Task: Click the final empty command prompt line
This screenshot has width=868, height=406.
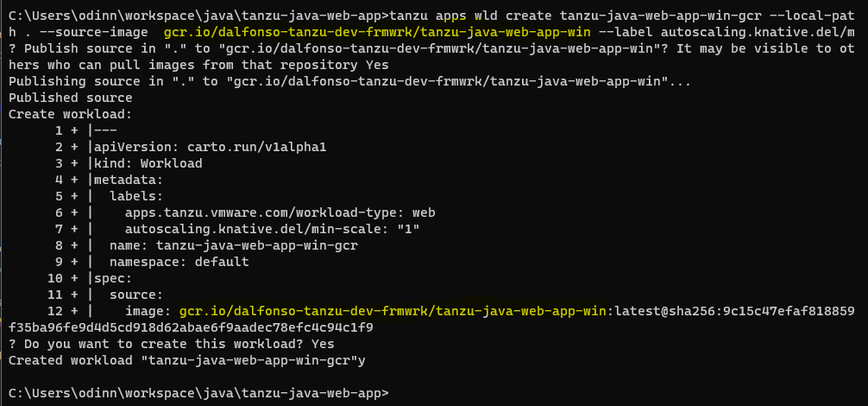Action: tap(199, 393)
